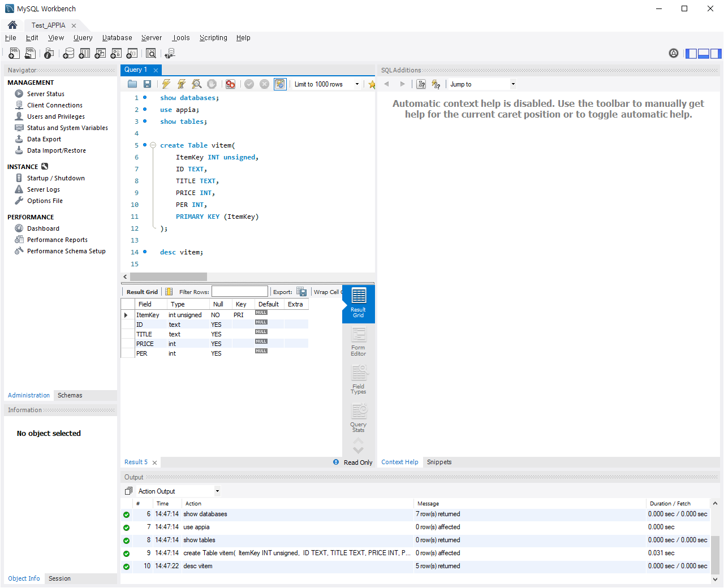This screenshot has width=724, height=588.
Task: Switch to the Session info tab
Action: tap(59, 578)
